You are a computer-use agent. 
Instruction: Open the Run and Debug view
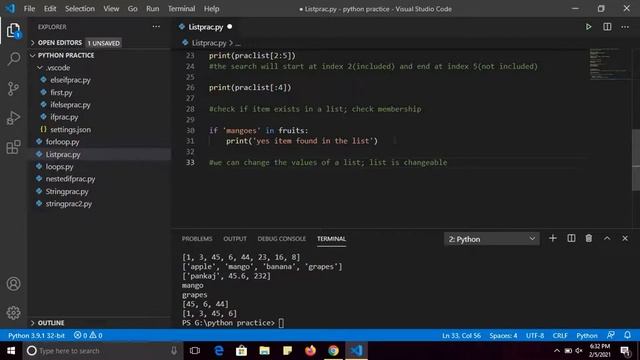(x=13, y=118)
